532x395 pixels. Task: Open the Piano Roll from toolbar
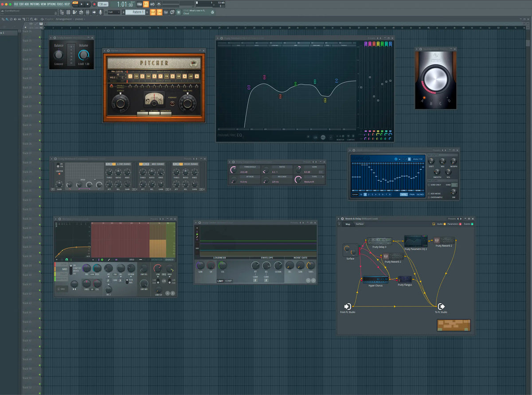[x=75, y=12]
